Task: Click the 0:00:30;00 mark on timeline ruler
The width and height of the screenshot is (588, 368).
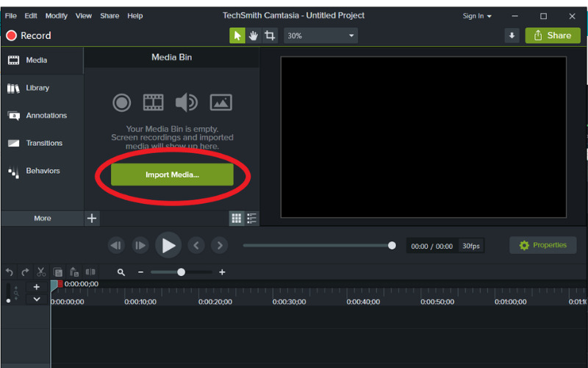Action: click(289, 302)
